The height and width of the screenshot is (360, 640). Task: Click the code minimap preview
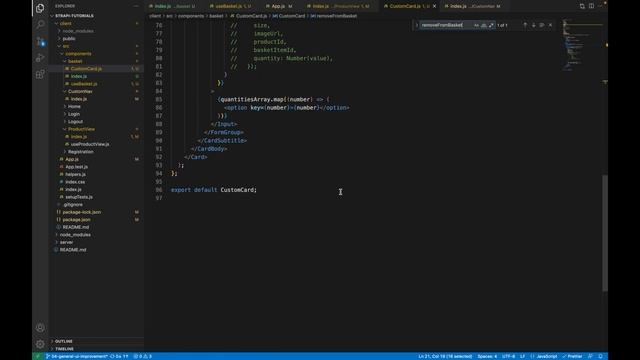tap(582, 45)
